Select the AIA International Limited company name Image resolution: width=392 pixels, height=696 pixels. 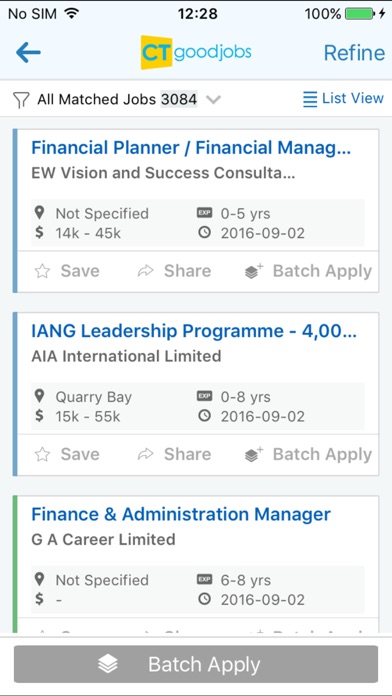(126, 356)
